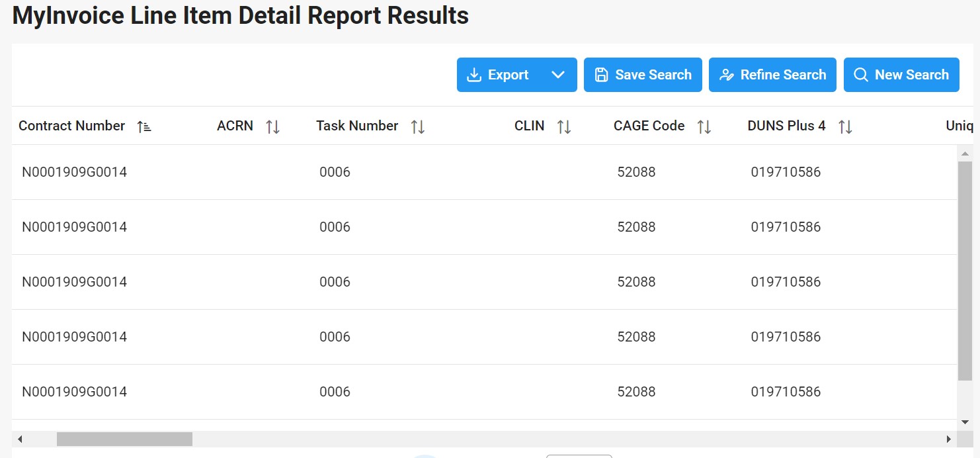Screen dimensions: 980x458
Task: Open Refine Search
Action: click(772, 75)
